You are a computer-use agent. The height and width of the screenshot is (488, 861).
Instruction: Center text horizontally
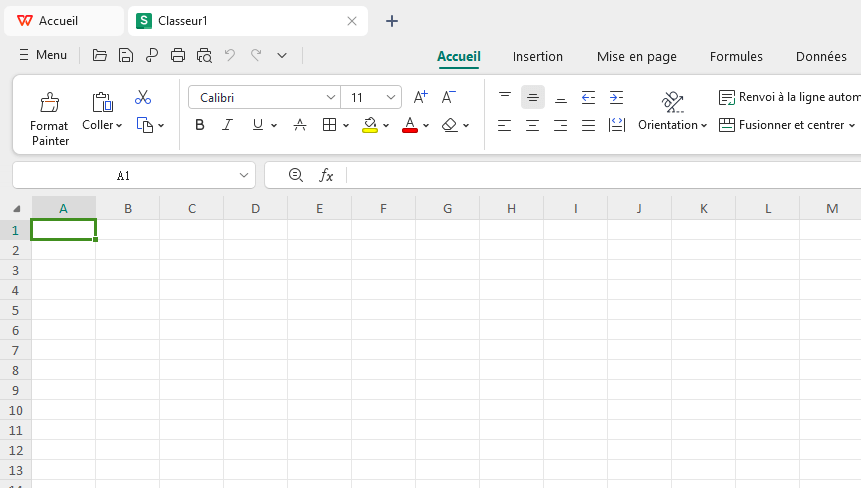point(533,125)
